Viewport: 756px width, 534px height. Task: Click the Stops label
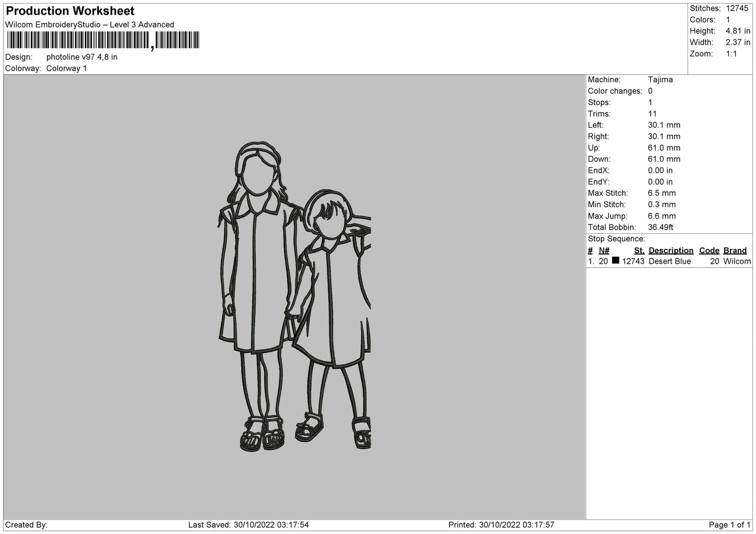(x=599, y=103)
